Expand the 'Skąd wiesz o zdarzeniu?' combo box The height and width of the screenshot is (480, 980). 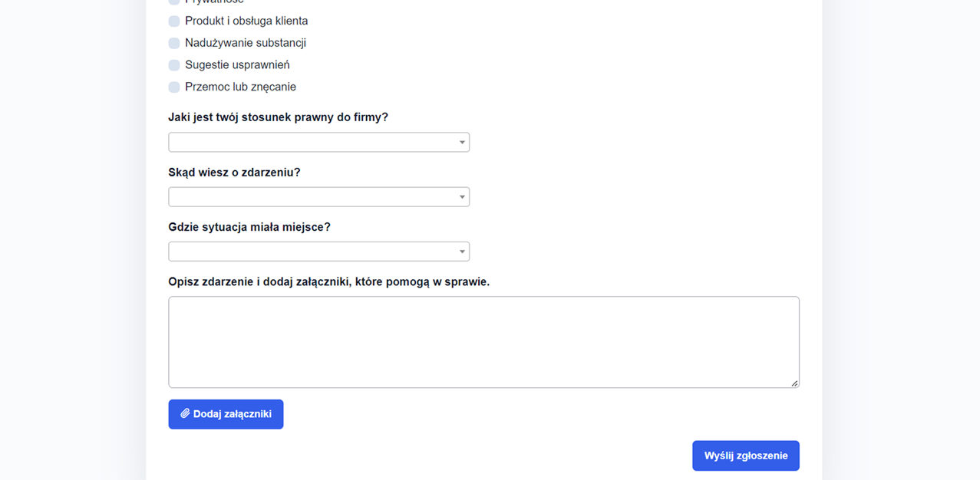click(x=318, y=197)
